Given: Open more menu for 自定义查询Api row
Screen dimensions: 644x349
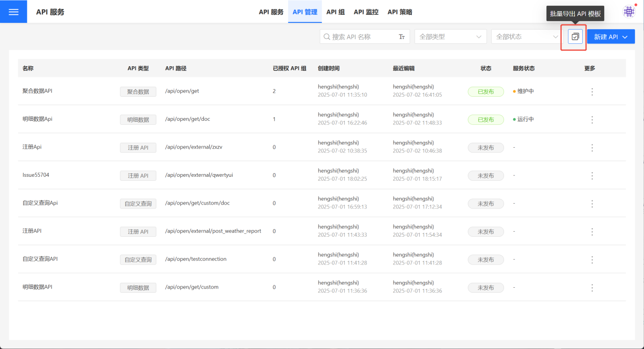Looking at the screenshot, I should [x=592, y=204].
